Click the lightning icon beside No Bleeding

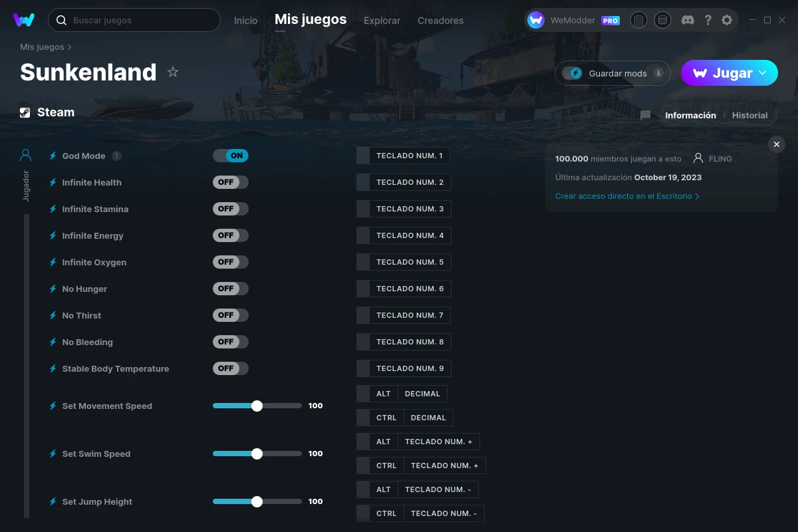click(x=53, y=342)
